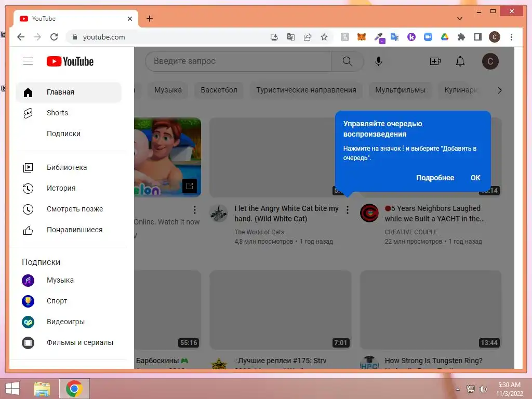Screen dimensions: 532x399
Task: Open the Музыка subscription channel
Action: 69,280
